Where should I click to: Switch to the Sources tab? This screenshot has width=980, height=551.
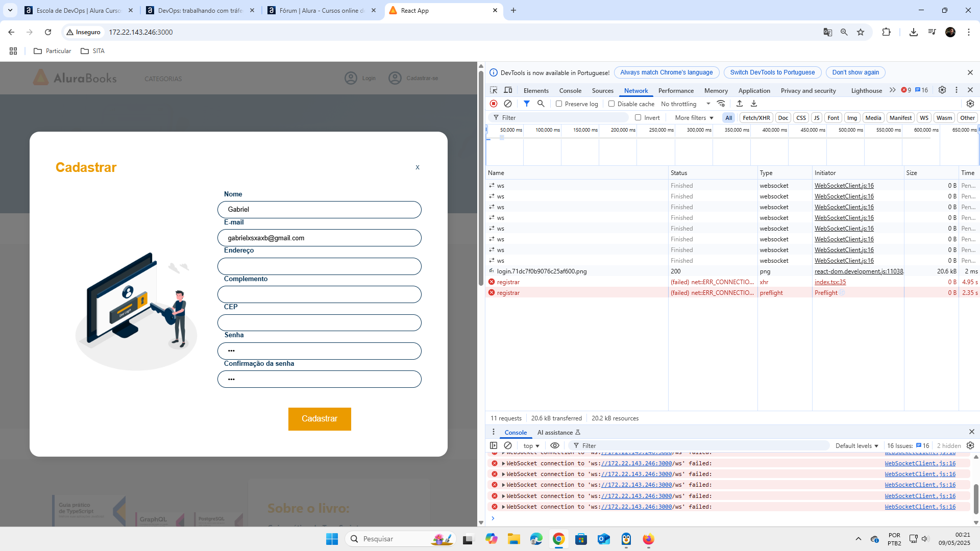point(602,90)
